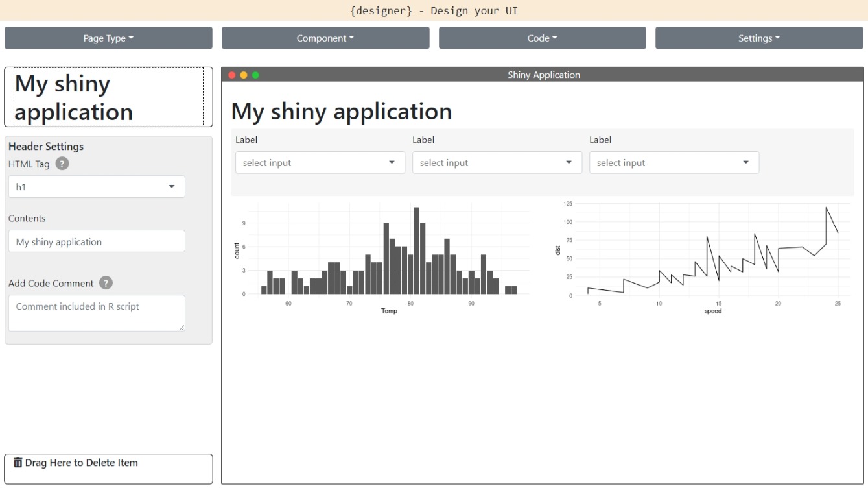Expand the Component dropdown menu
Image resolution: width=868 pixels, height=499 pixels.
coord(325,38)
